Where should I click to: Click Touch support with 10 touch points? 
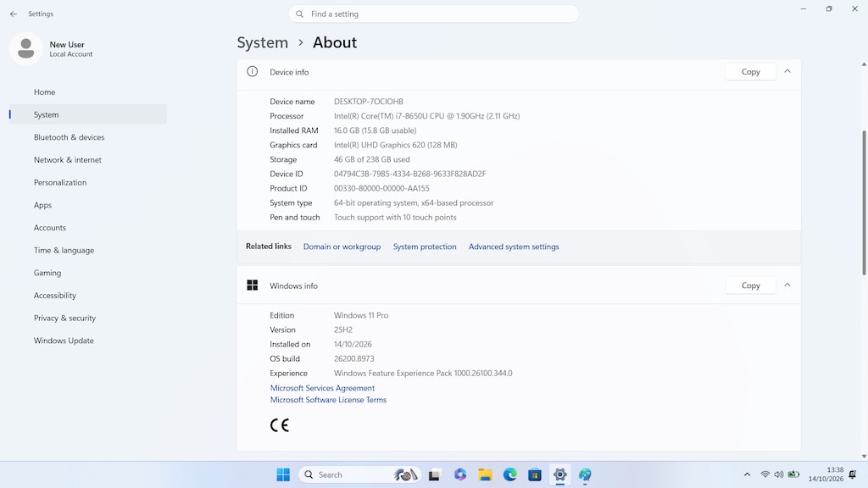[395, 218]
